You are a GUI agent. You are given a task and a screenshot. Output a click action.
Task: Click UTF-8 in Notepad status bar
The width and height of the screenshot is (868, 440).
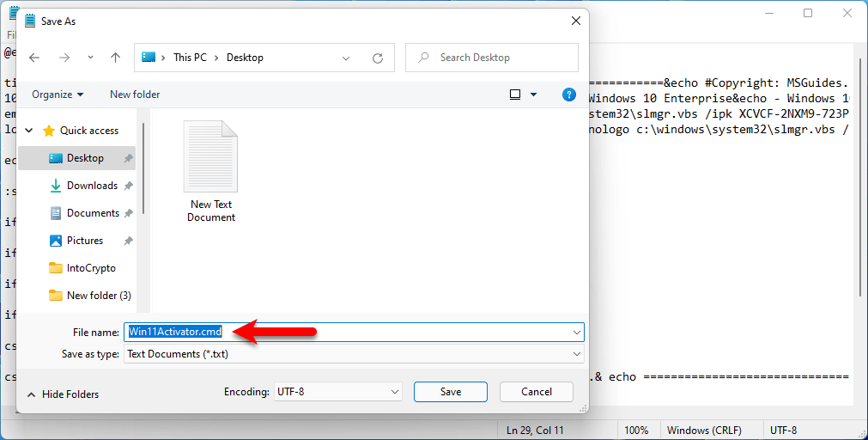pos(783,431)
